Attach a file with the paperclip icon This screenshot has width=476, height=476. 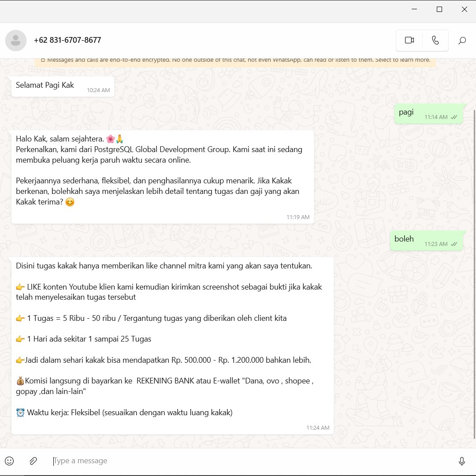pos(33,461)
